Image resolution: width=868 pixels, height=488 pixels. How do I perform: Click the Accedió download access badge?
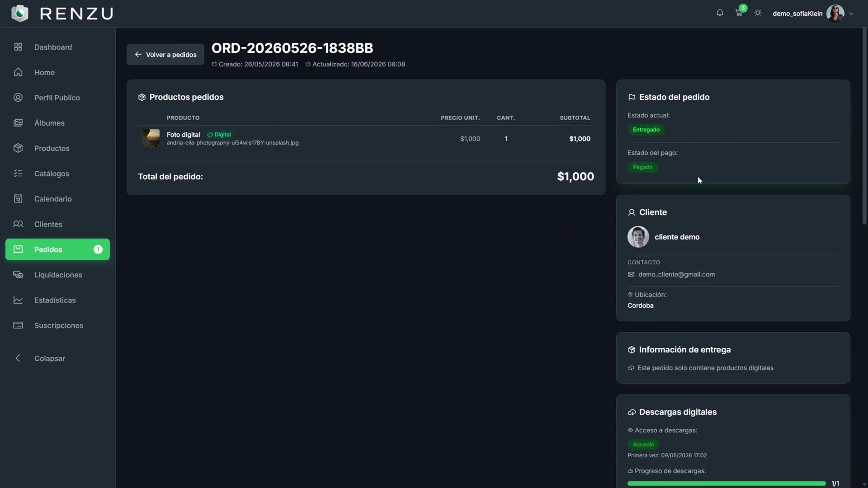click(x=643, y=445)
